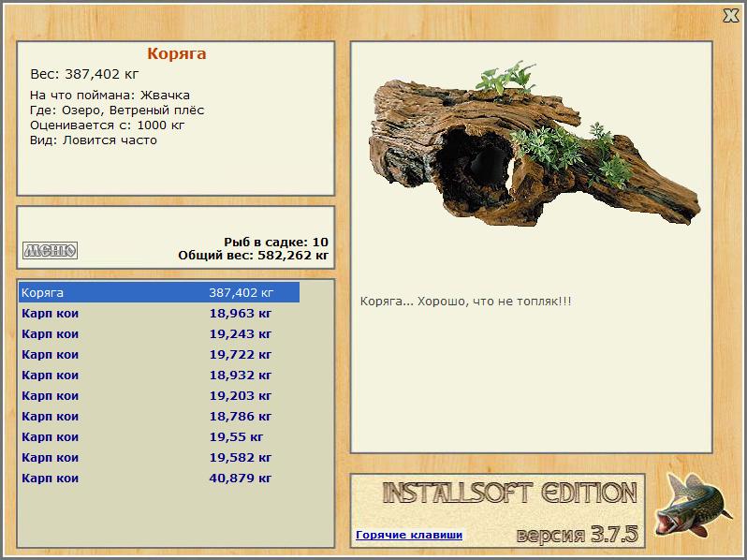
Task: Click the Коряга title heading
Action: tap(176, 53)
